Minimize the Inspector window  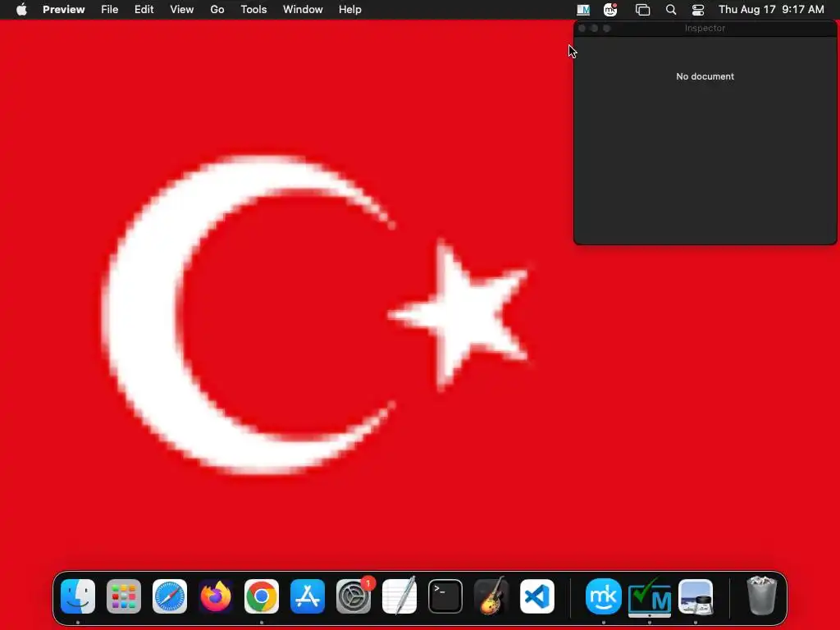594,29
